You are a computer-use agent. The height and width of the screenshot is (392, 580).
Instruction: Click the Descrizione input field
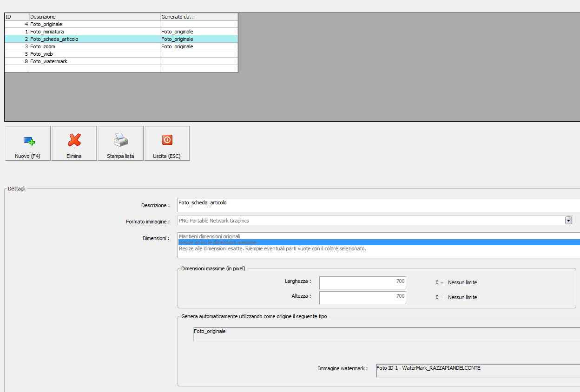(379, 205)
